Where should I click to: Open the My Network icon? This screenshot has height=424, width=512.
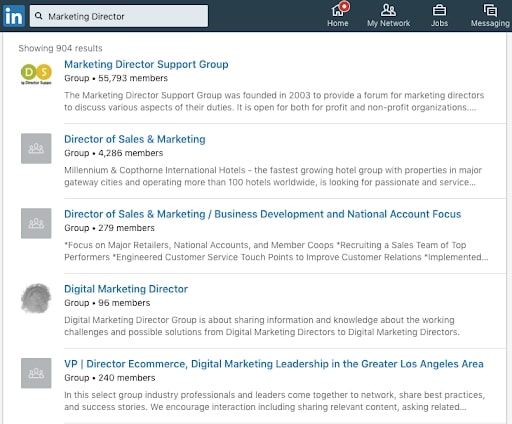[x=388, y=10]
